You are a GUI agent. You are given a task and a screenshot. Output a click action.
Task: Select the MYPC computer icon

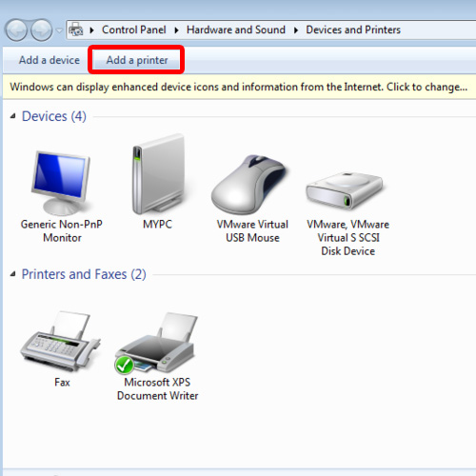click(158, 174)
